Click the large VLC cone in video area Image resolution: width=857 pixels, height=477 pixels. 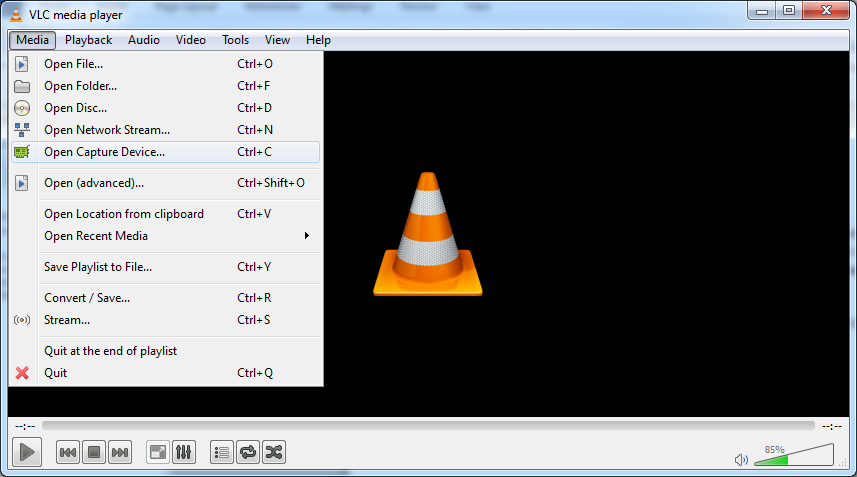(427, 234)
